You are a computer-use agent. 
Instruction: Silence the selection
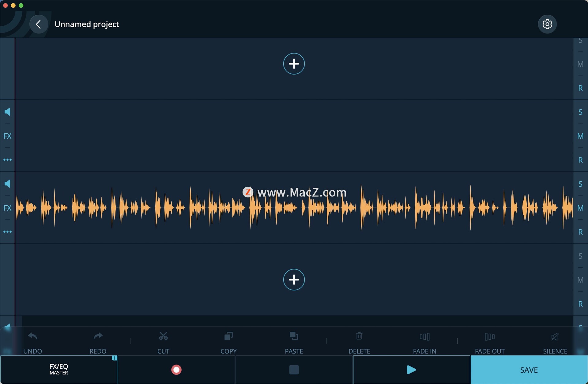pyautogui.click(x=555, y=343)
